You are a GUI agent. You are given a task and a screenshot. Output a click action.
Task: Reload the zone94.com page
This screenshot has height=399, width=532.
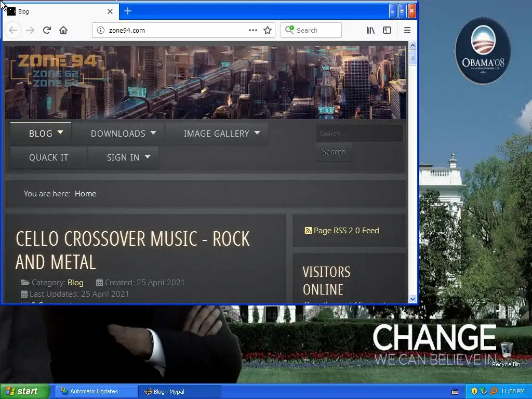point(47,30)
